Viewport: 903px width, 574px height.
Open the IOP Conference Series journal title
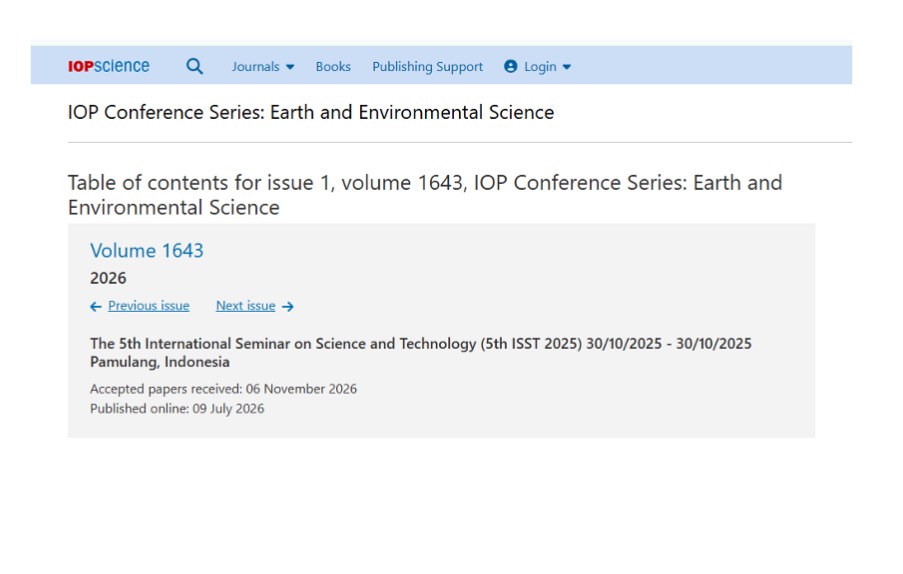(x=311, y=112)
